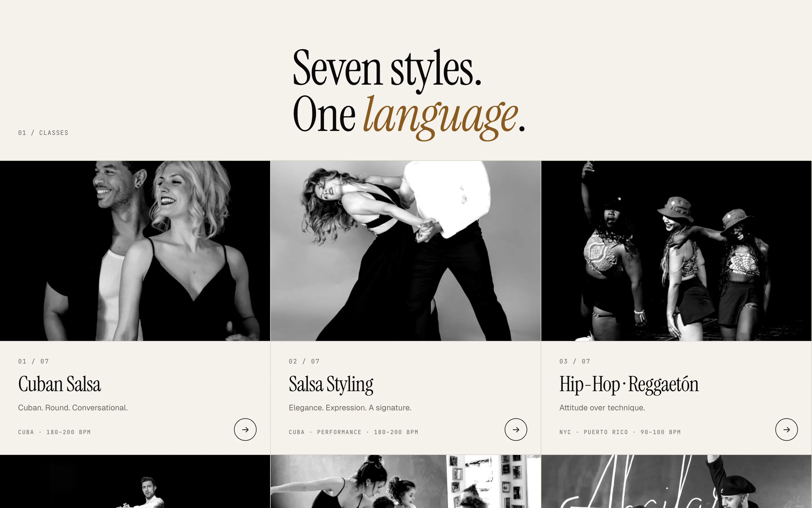Screen dimensions: 812x508
Task: Click 'CUBA · 180–200 BPM' meta line
Action: (x=54, y=432)
